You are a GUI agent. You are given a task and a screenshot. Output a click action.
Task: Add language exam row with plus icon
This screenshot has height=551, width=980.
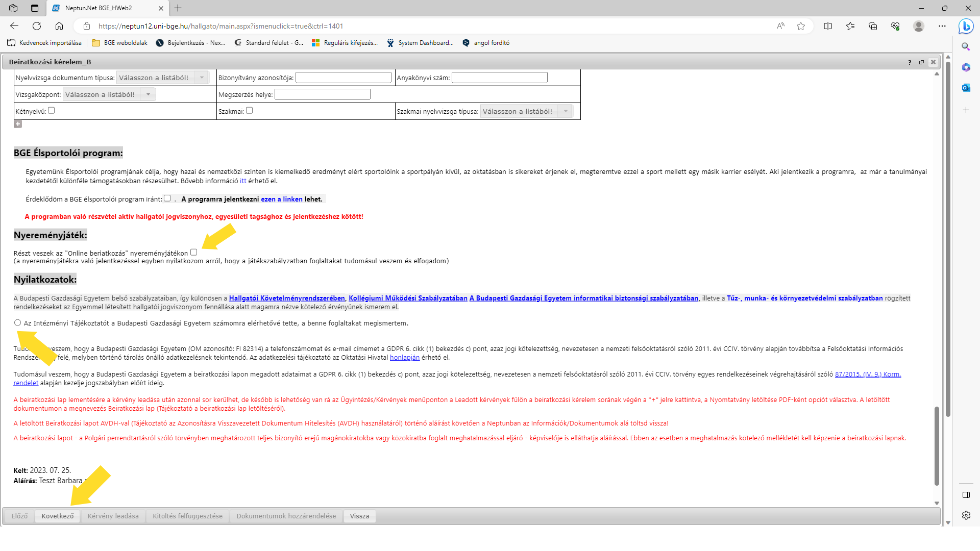[18, 124]
